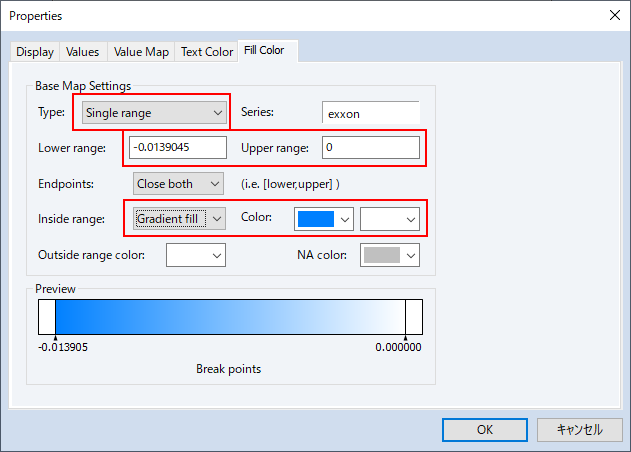This screenshot has width=631, height=452.
Task: Open the Type dropdown showing Single range
Action: 154,113
